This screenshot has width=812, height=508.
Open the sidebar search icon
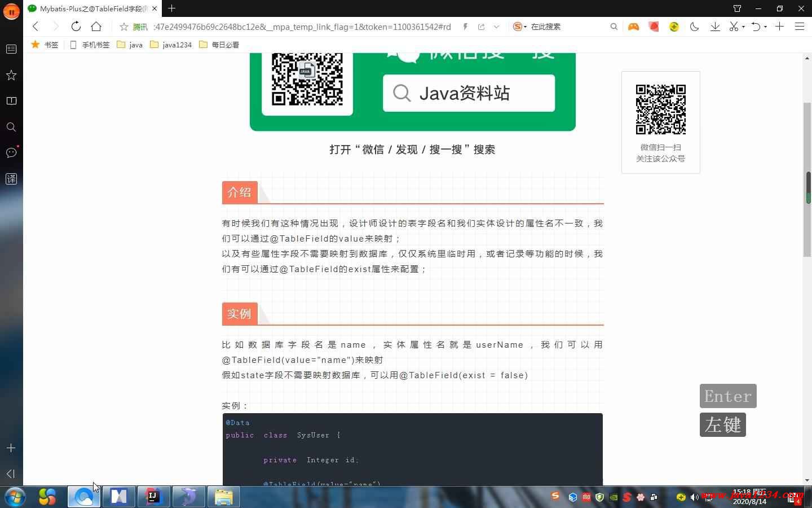pyautogui.click(x=11, y=127)
